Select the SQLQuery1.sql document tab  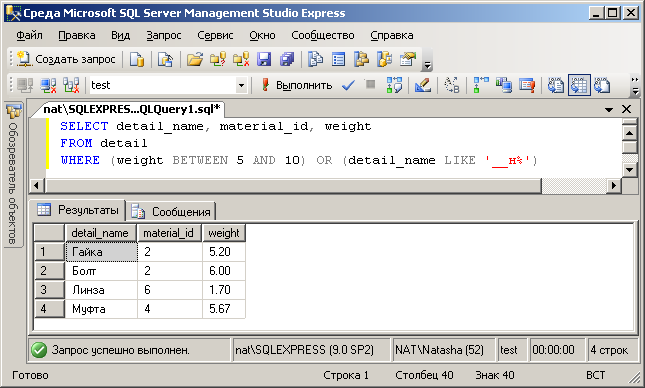(132, 109)
